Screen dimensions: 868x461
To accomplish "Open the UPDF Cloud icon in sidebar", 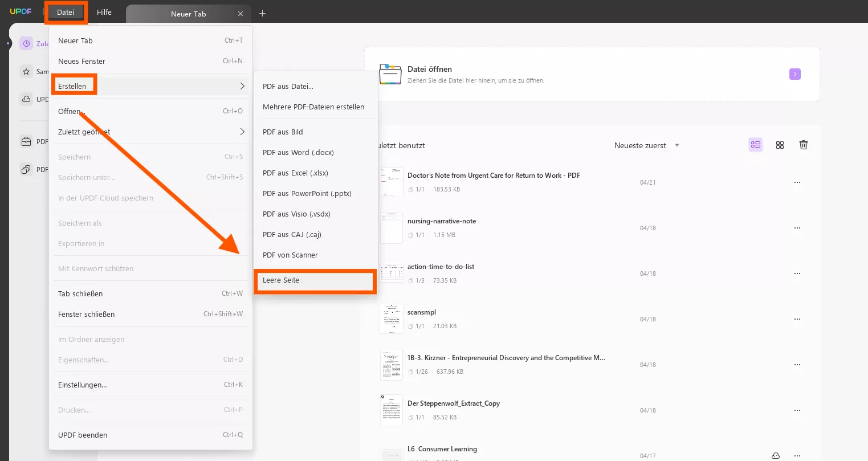I will [26, 99].
